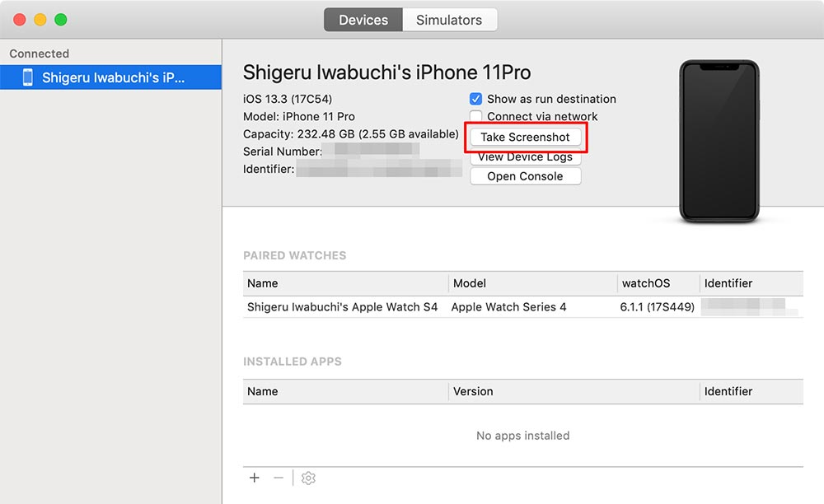The image size is (824, 504).
Task: Click the PAIRED WATCHES section heading
Action: click(294, 255)
